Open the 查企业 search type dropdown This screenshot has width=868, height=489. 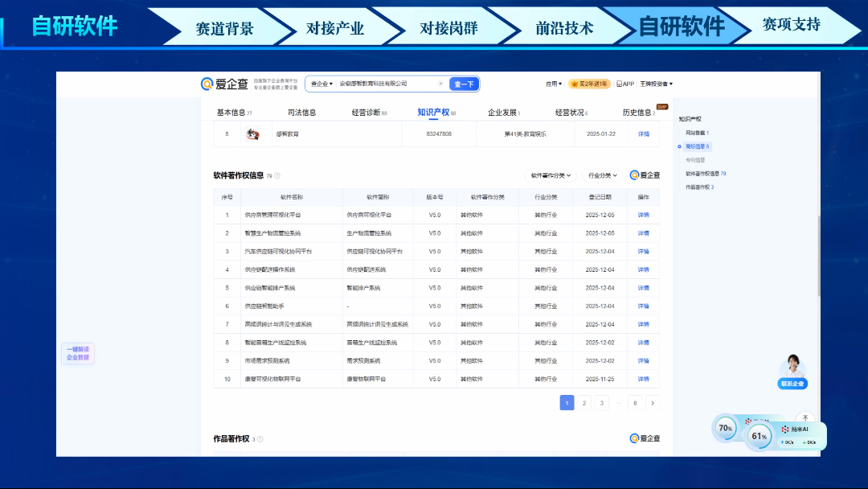[321, 84]
